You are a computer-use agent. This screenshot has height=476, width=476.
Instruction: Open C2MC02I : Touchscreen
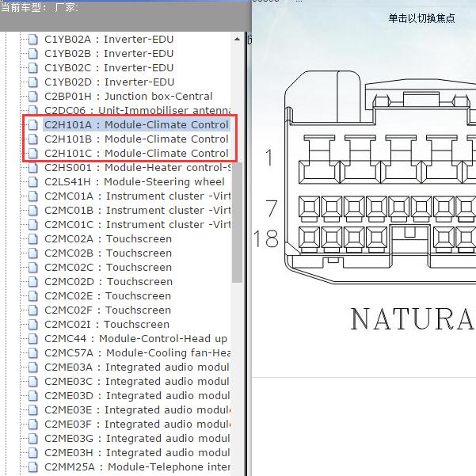tap(107, 325)
